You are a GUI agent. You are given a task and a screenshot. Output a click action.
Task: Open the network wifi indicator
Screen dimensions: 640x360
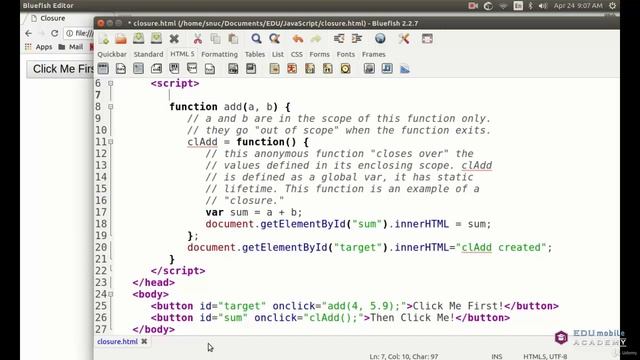coord(503,6)
